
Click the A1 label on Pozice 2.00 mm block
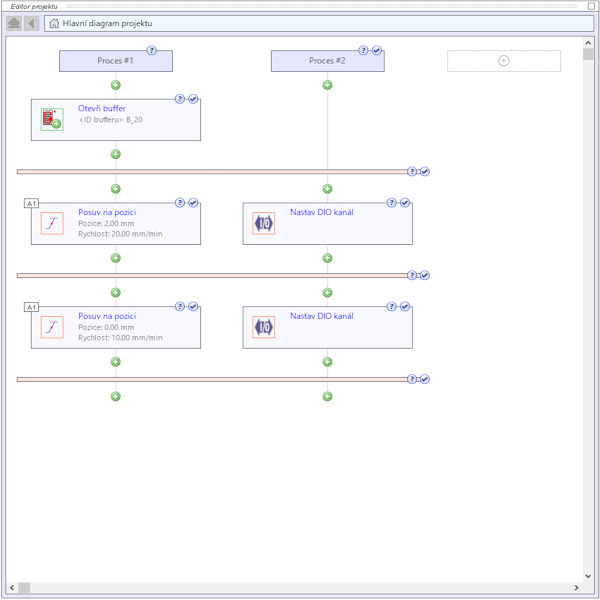pyautogui.click(x=31, y=203)
